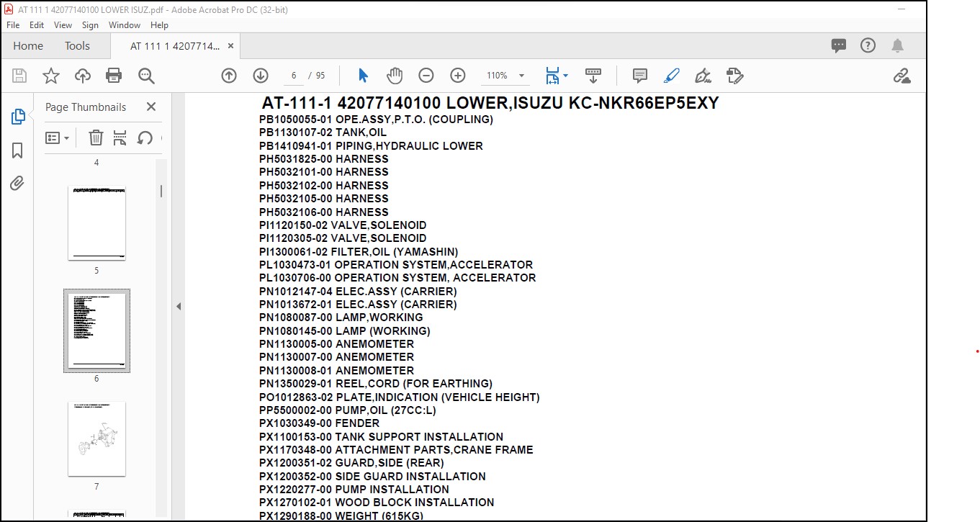Open the Sign document tool
Viewport: 980px width, 522px height.
703,76
